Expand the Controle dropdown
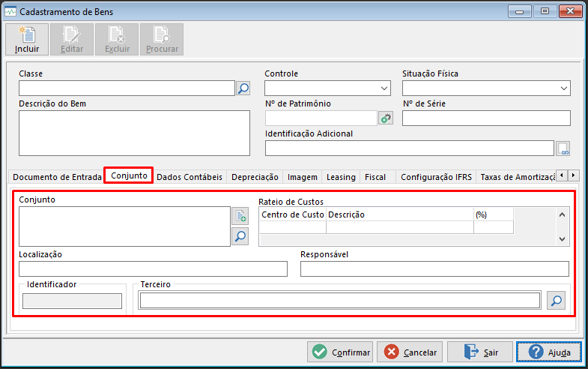The height and width of the screenshot is (369, 588). pos(384,88)
